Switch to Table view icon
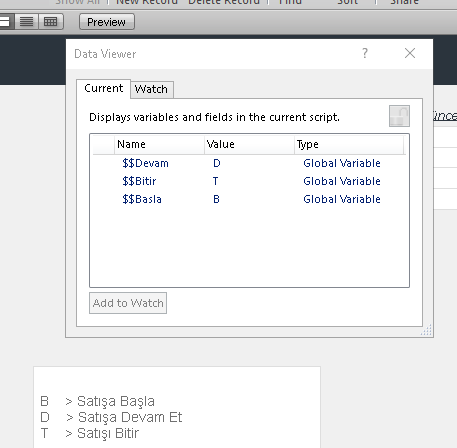Viewport: 457px width, 448px height. pyautogui.click(x=51, y=22)
